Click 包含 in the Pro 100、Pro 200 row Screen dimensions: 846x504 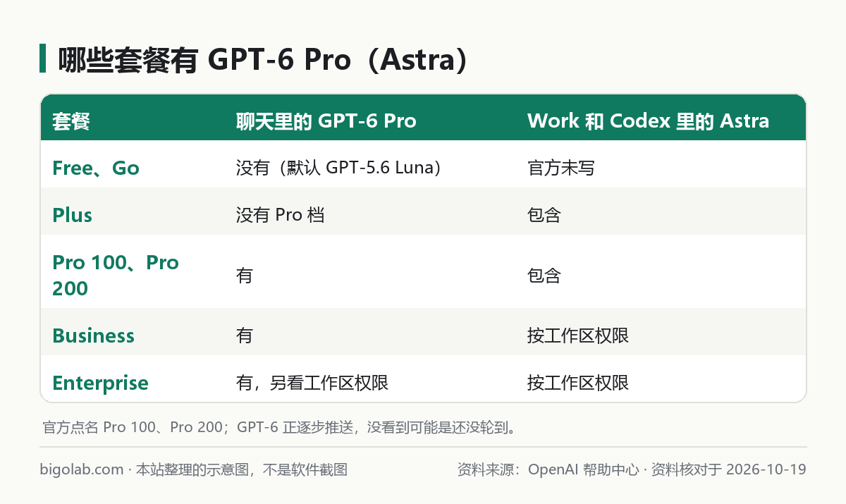point(544,275)
